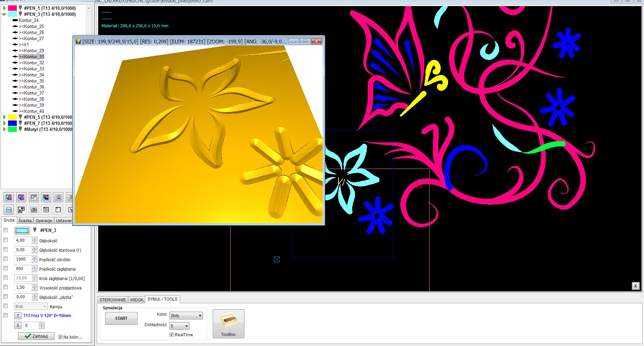The width and height of the screenshot is (644, 346).
Task: Toggle the Wysokość przejazdowa checkbox
Action: (x=5, y=287)
